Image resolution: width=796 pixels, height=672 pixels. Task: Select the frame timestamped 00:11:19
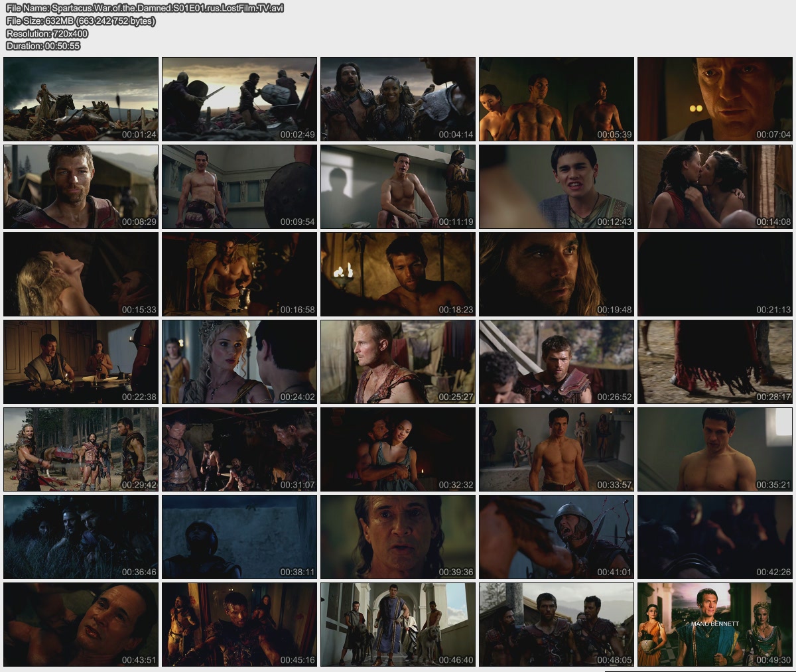(398, 186)
